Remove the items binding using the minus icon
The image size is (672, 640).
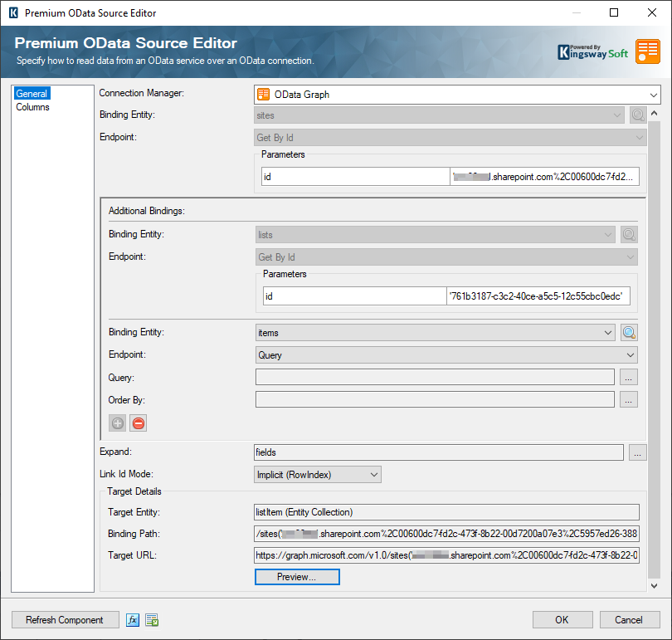pos(138,423)
